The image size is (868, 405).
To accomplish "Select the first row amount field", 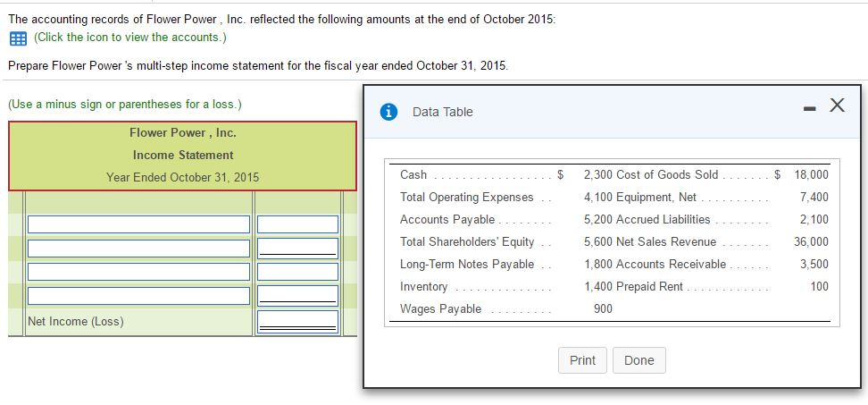I will (297, 224).
